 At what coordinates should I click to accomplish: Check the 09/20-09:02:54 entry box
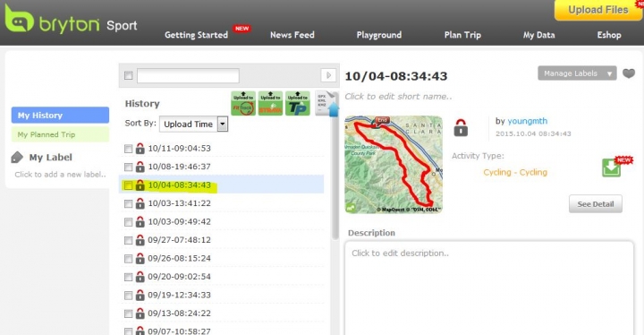pyautogui.click(x=129, y=277)
